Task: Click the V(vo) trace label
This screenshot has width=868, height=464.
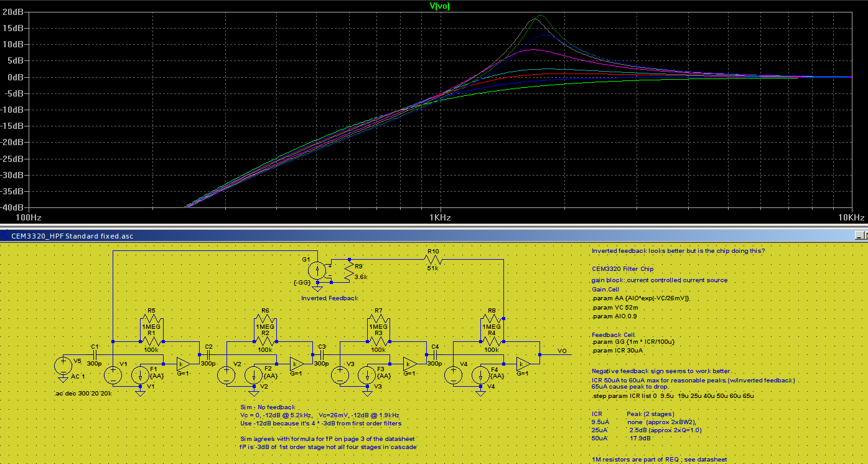Action: pyautogui.click(x=439, y=6)
